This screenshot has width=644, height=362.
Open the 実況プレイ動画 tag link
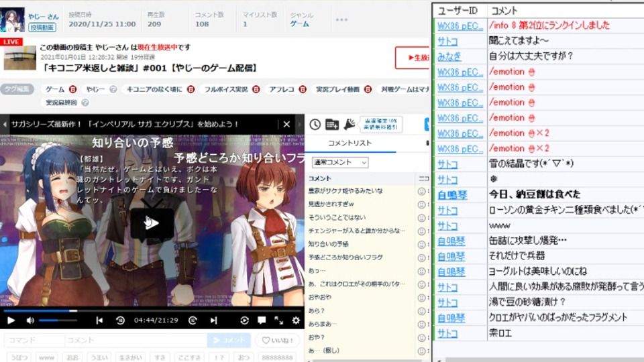point(337,89)
